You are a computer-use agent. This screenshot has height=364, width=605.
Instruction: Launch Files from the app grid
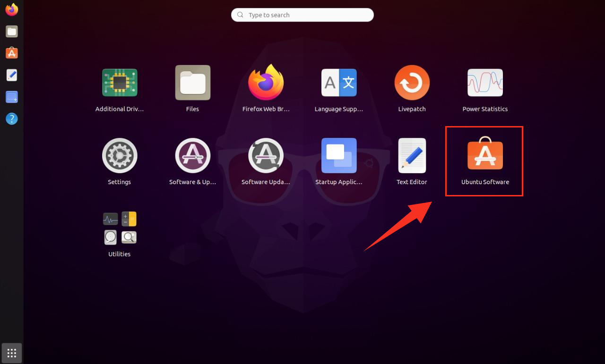click(192, 83)
